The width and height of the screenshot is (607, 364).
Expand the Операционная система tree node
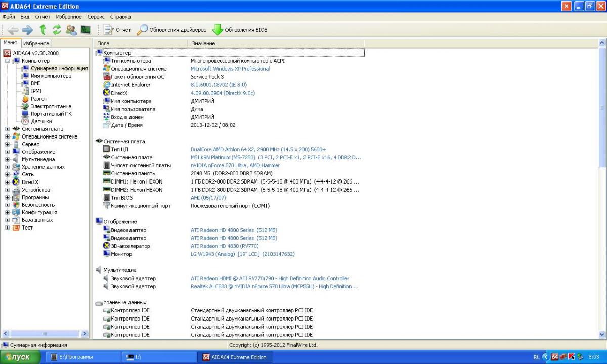click(7, 136)
